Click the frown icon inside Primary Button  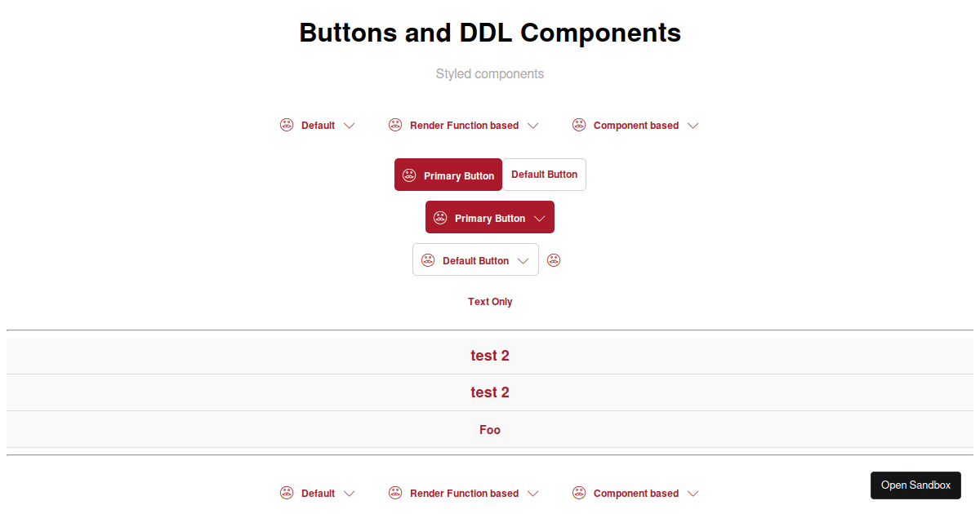tap(408, 175)
